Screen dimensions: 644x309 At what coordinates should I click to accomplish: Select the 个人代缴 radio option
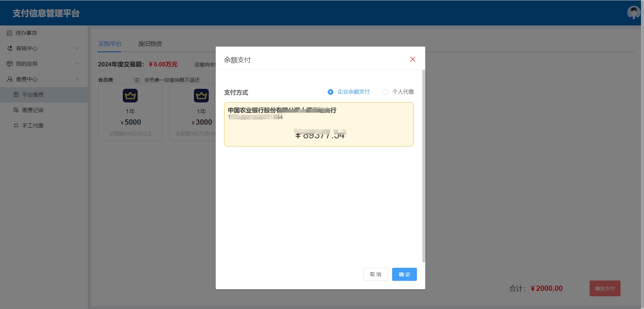pyautogui.click(x=385, y=92)
